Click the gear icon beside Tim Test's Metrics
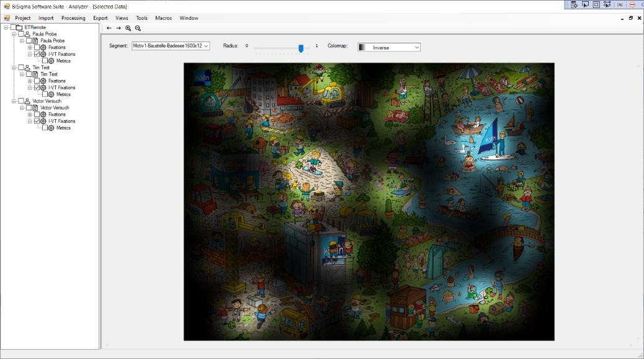644x359 pixels. [x=51, y=94]
